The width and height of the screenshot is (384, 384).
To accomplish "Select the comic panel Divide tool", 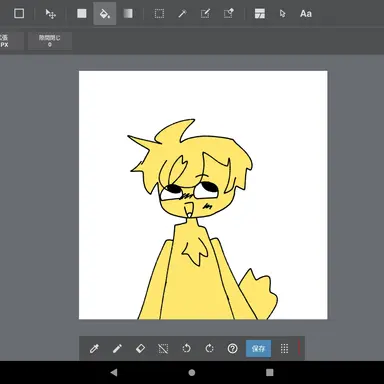I will 260,14.
